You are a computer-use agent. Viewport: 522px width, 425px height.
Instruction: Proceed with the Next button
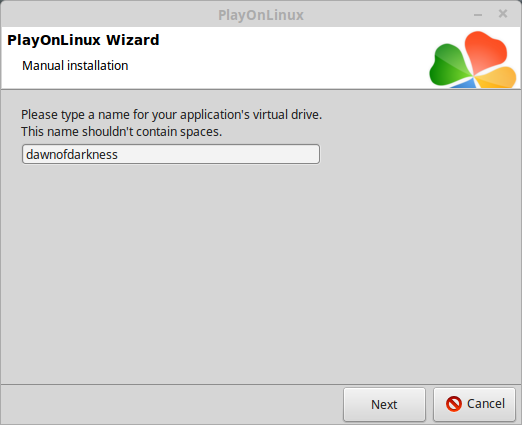coord(384,404)
